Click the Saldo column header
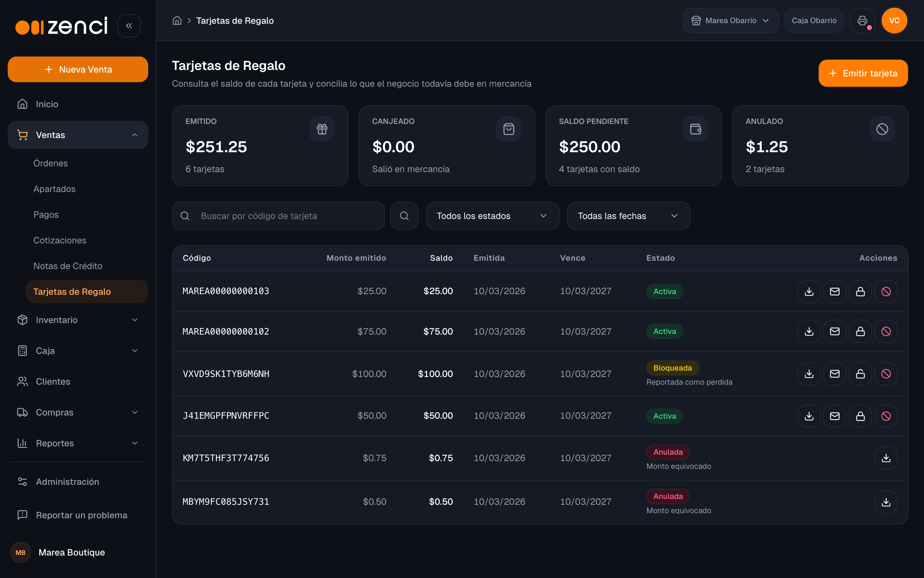This screenshot has height=578, width=924. click(x=441, y=258)
